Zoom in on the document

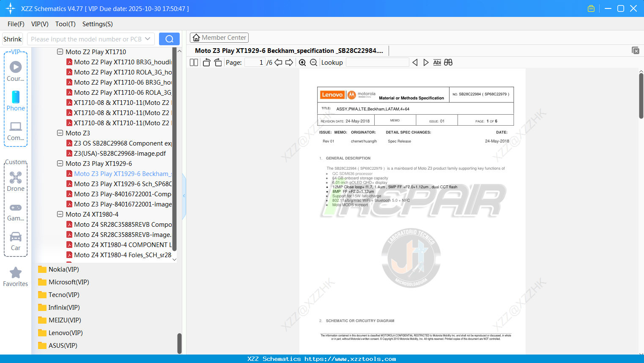click(x=302, y=62)
